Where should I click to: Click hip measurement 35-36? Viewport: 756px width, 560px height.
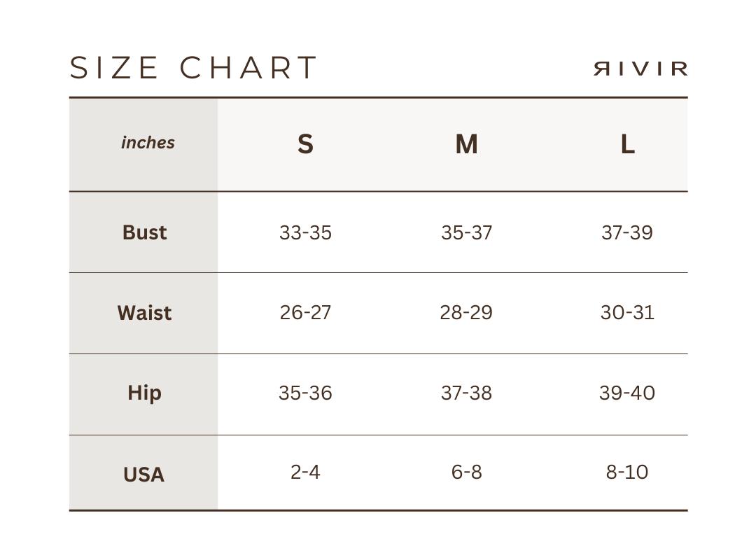[x=305, y=393]
